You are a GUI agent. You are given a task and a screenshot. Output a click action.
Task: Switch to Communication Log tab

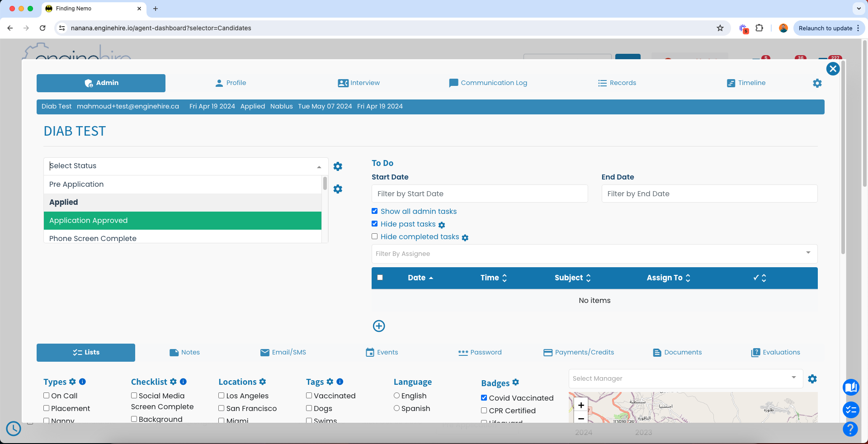pyautogui.click(x=488, y=83)
